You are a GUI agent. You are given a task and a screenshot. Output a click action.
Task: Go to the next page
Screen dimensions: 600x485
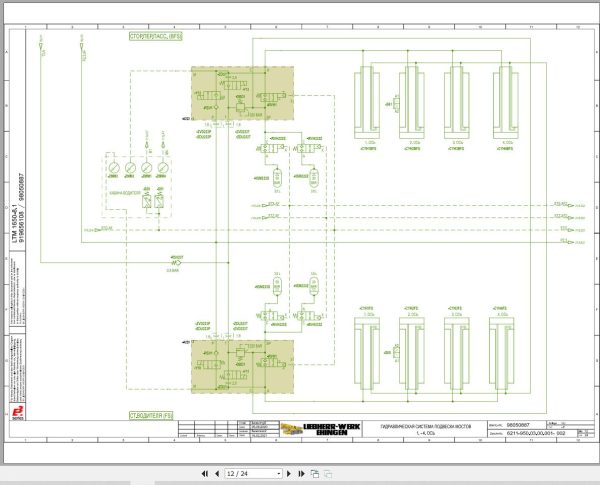click(289, 474)
